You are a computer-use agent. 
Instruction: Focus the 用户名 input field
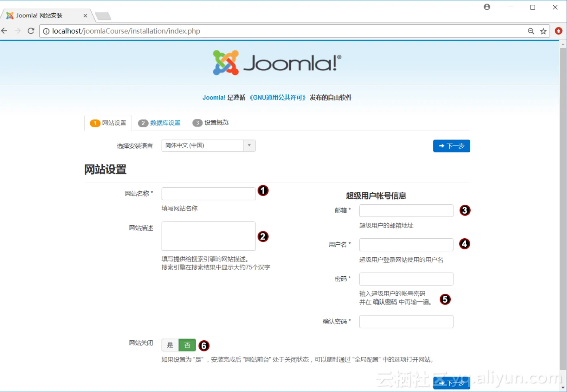(406, 245)
